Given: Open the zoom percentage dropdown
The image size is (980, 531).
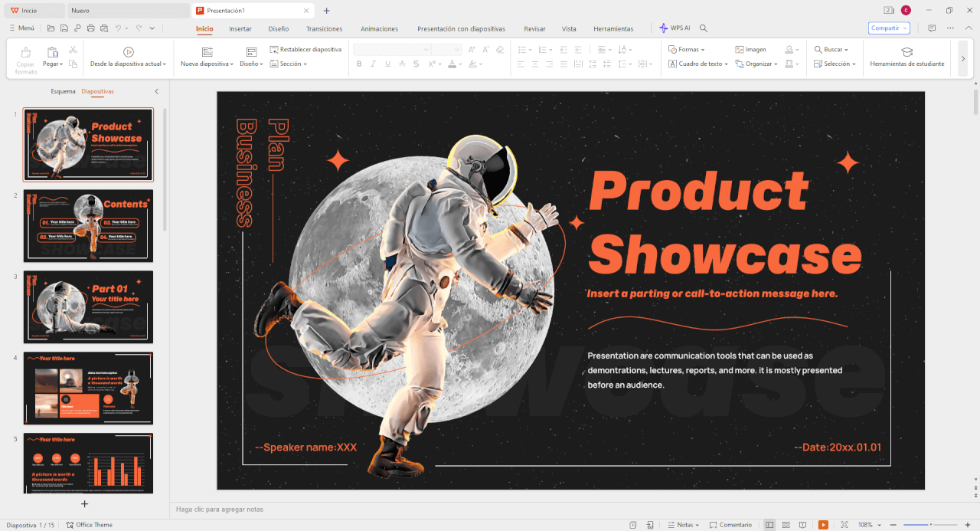Looking at the screenshot, I should (866, 525).
